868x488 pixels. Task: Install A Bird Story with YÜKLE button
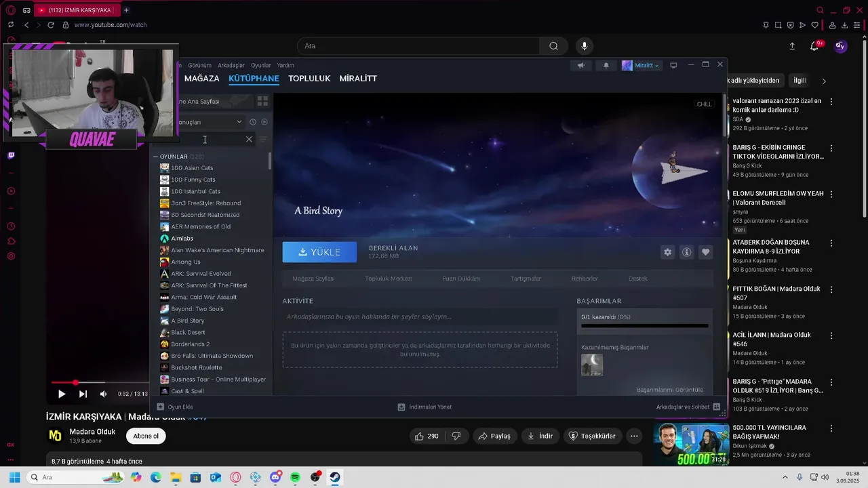coord(319,252)
